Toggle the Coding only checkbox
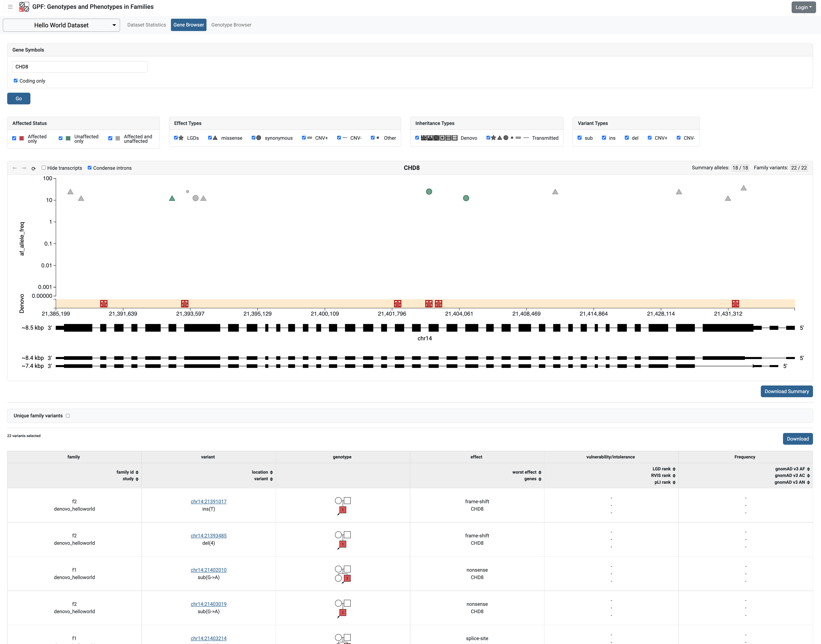Screen dimensions: 821x644 coord(15,81)
